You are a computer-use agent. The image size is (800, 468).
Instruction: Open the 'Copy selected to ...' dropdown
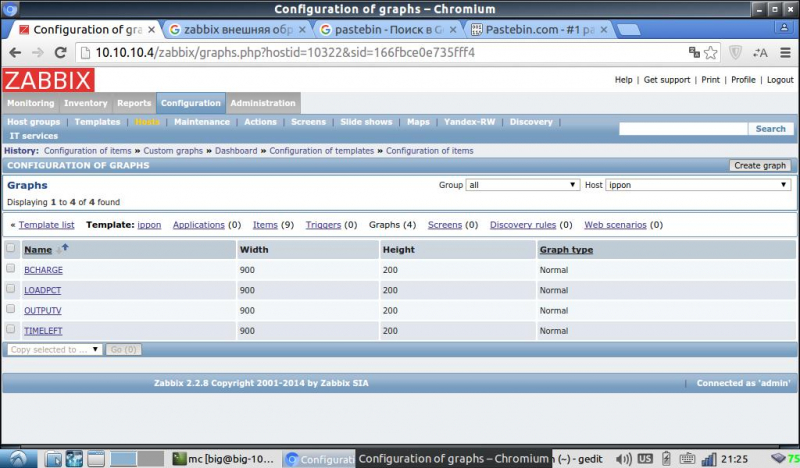point(55,350)
